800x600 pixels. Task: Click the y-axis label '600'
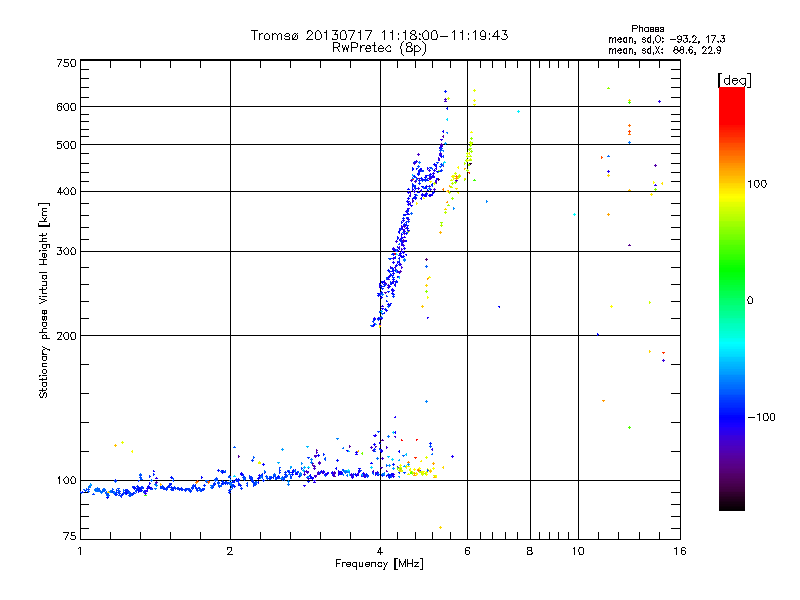66,107
